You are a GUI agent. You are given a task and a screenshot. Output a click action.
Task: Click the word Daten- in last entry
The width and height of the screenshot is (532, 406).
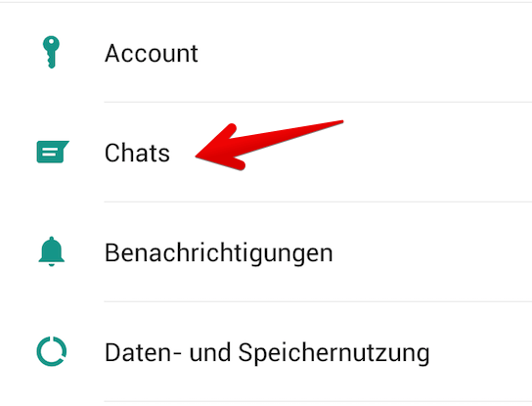coord(143,352)
